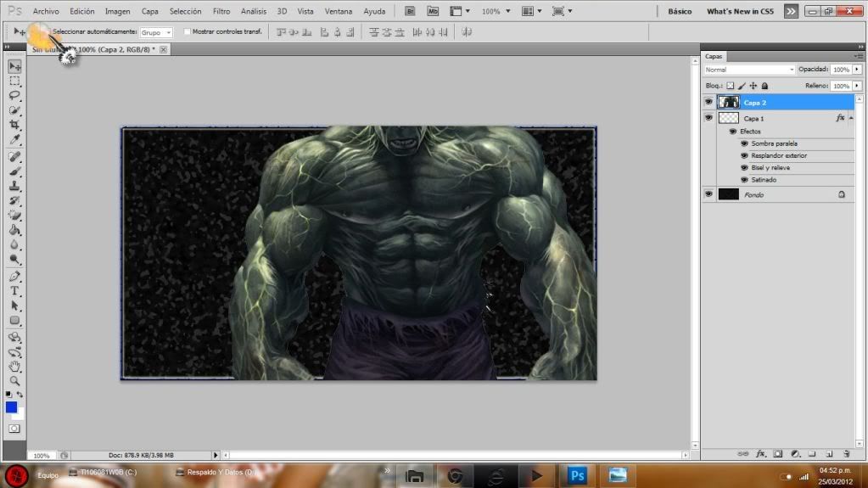
Task: Create a new layer icon
Action: click(829, 454)
